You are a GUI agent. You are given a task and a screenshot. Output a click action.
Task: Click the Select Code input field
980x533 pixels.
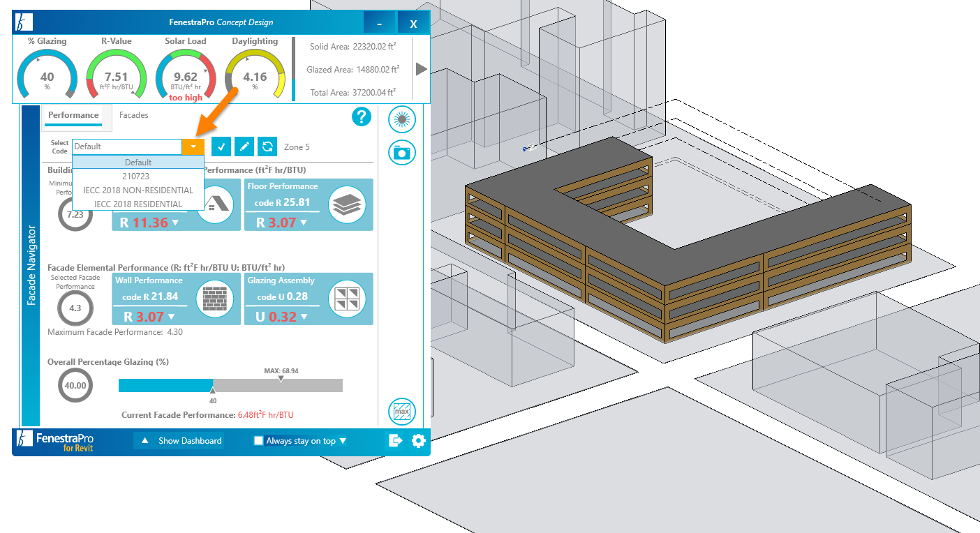[127, 147]
